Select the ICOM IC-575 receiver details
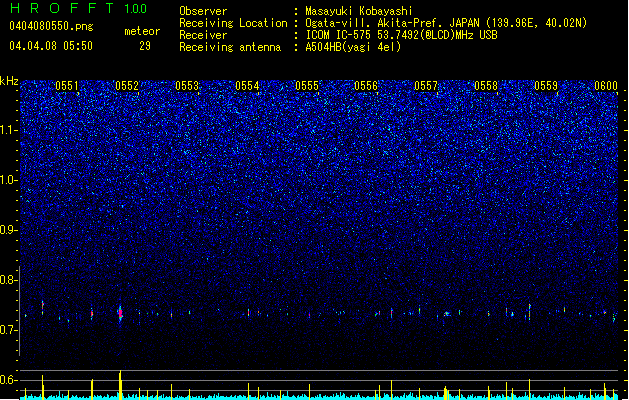 [x=402, y=35]
